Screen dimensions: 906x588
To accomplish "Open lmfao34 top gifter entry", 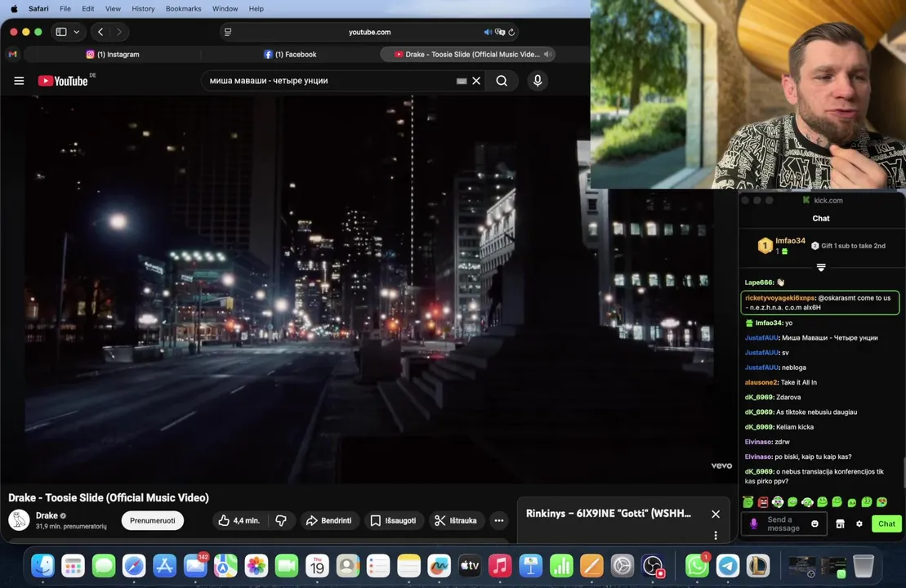I will pos(781,246).
